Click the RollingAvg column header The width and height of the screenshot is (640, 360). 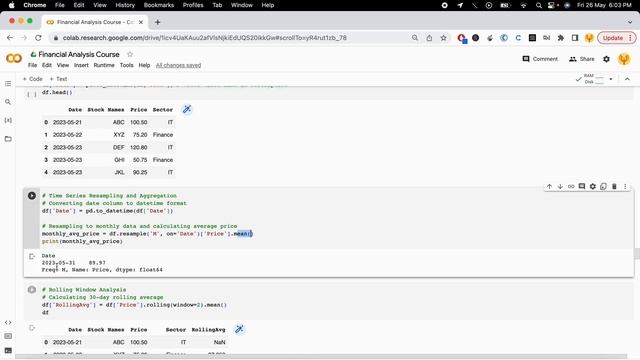(208, 329)
